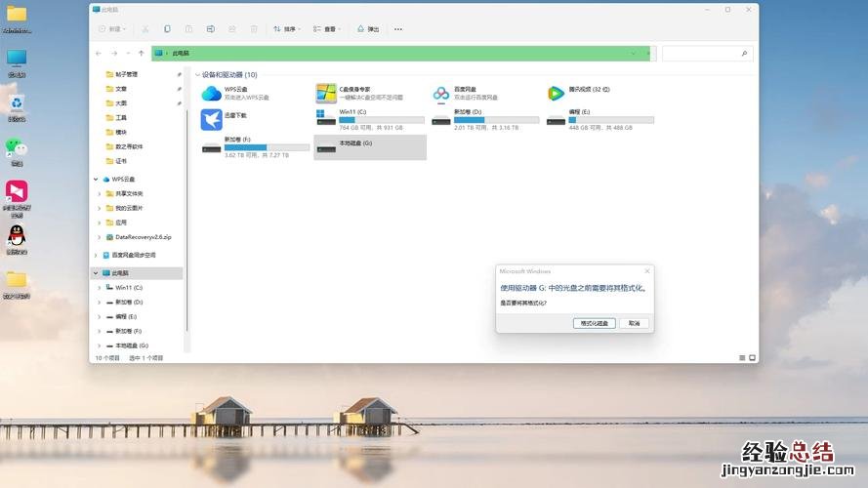868x488 pixels.
Task: Close the Microsoft Windows format dialog
Action: (x=647, y=271)
